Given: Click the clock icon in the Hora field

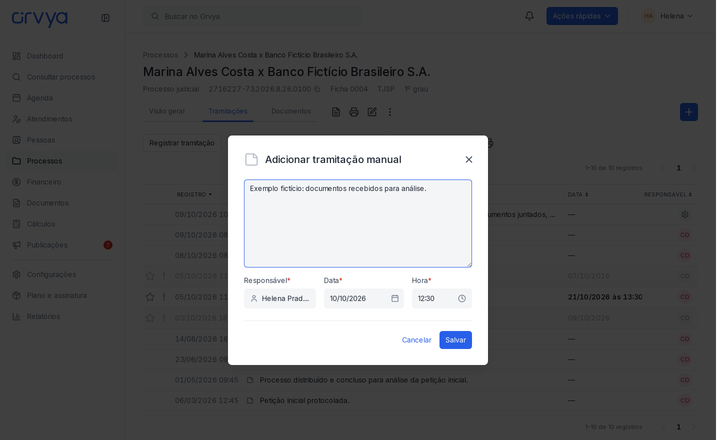Looking at the screenshot, I should coord(461,299).
